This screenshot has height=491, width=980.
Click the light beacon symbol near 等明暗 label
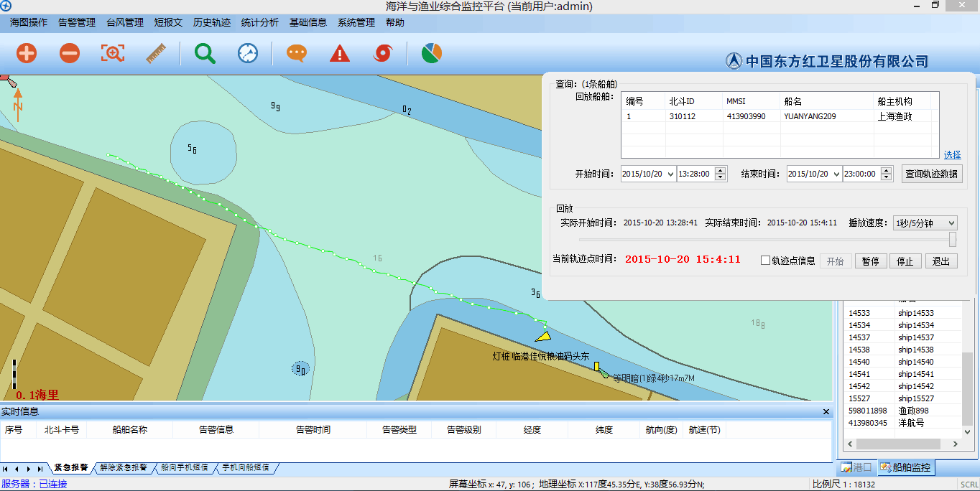click(599, 369)
